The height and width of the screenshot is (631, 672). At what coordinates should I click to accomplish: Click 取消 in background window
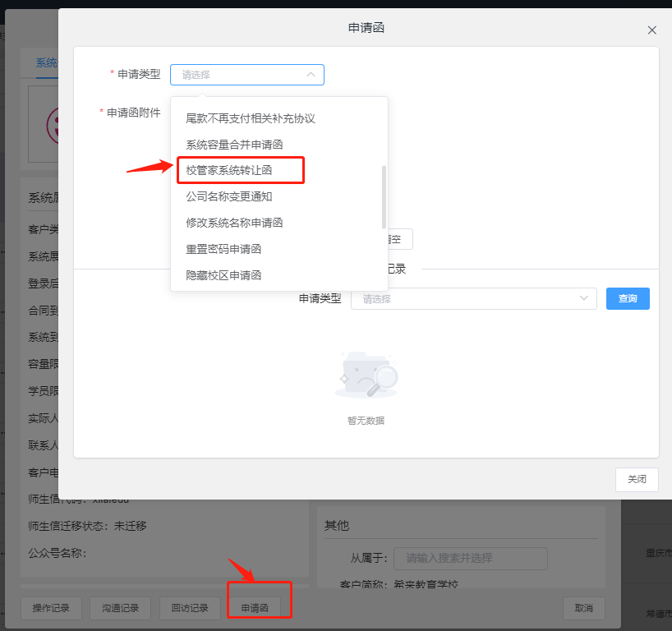[x=584, y=608]
